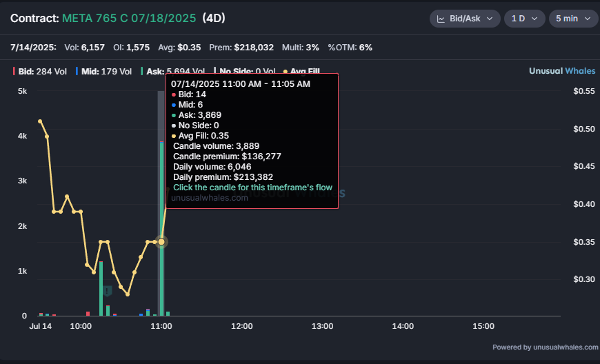Click the $0.55 price axis label

584,91
